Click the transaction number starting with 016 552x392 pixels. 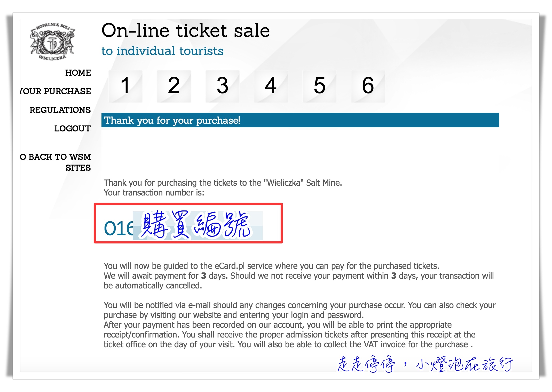(118, 228)
